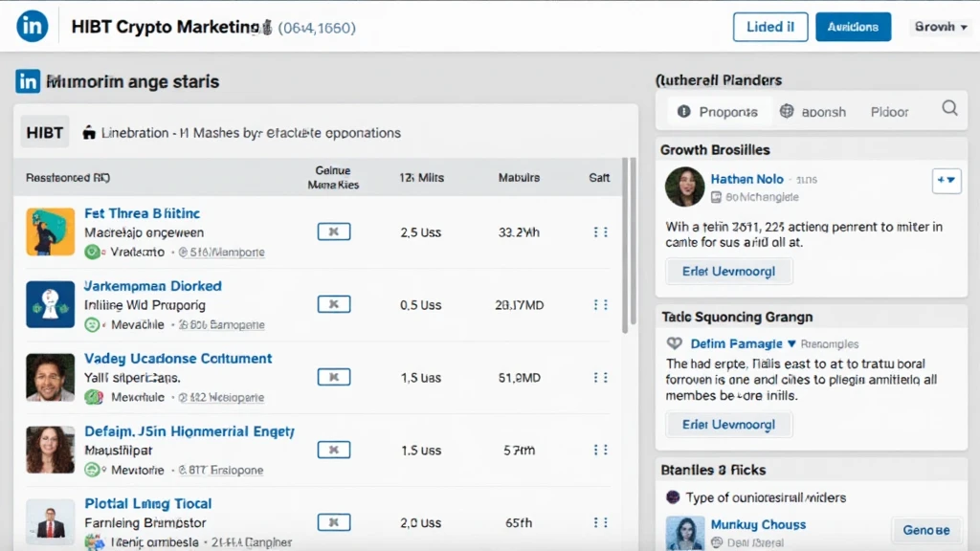Open the options menu on Jarkempman Diorked row

pos(601,304)
